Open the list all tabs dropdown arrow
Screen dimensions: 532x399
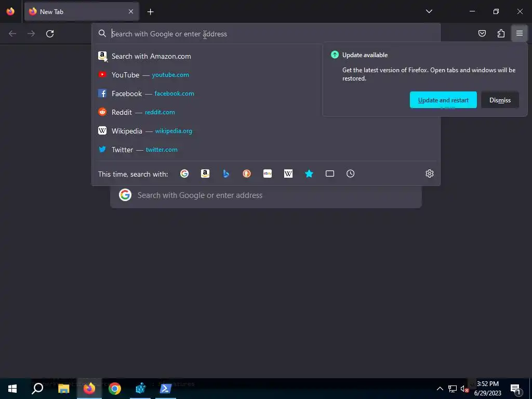tap(429, 11)
